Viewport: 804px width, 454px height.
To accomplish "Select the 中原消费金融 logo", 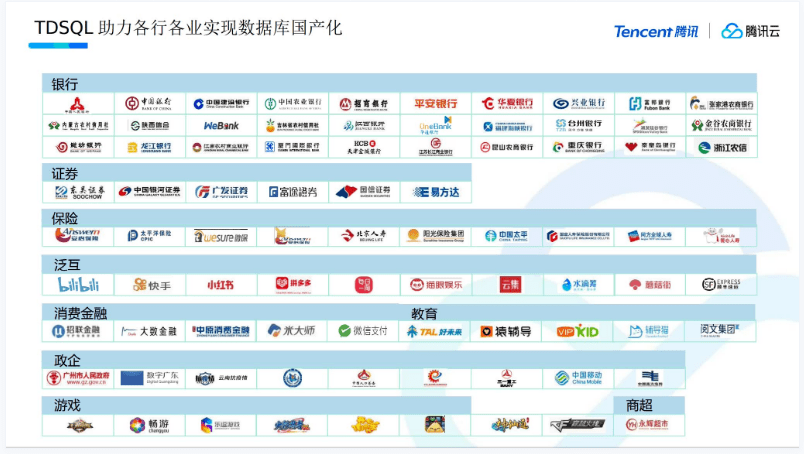I will click(x=221, y=331).
